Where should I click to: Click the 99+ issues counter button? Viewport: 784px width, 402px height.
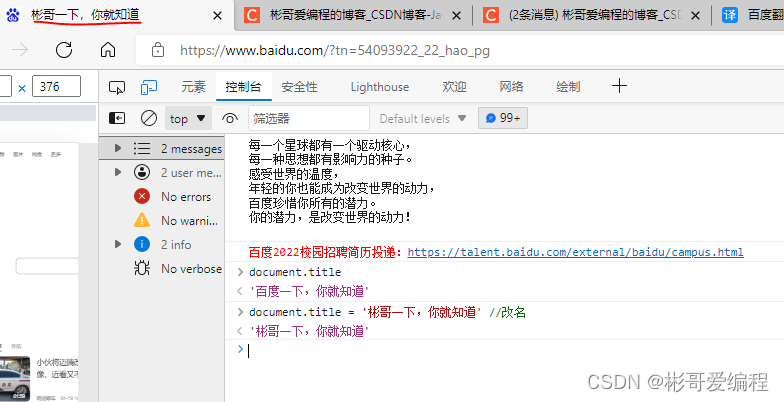click(502, 118)
